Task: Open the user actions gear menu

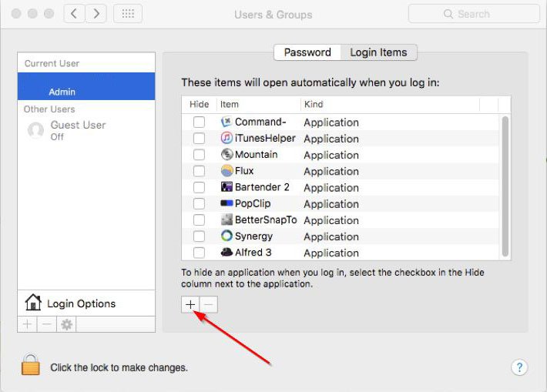Action: (66, 325)
